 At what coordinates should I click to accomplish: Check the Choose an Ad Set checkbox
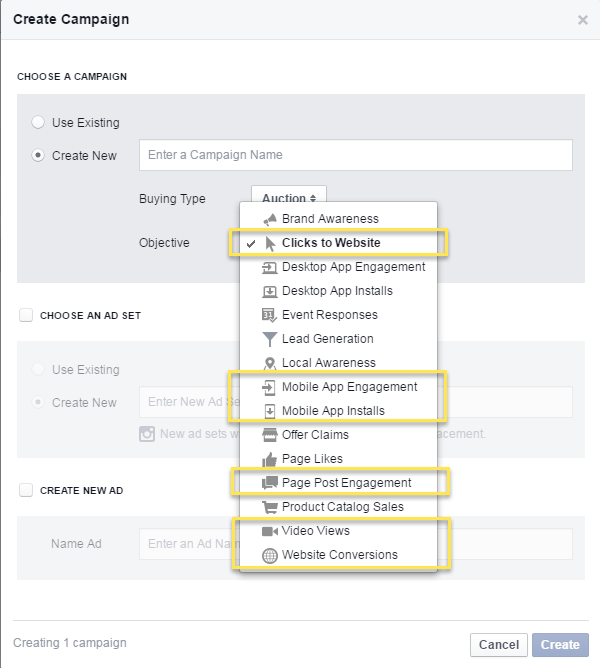click(x=26, y=315)
